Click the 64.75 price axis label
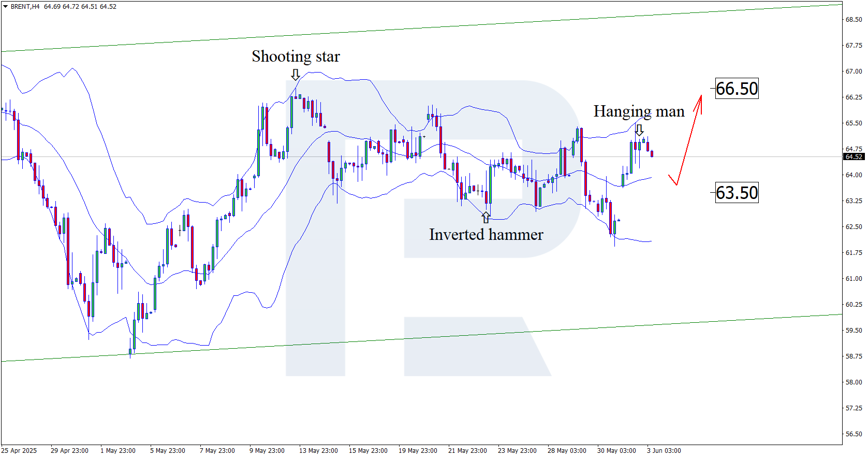The image size is (868, 457). [854, 149]
